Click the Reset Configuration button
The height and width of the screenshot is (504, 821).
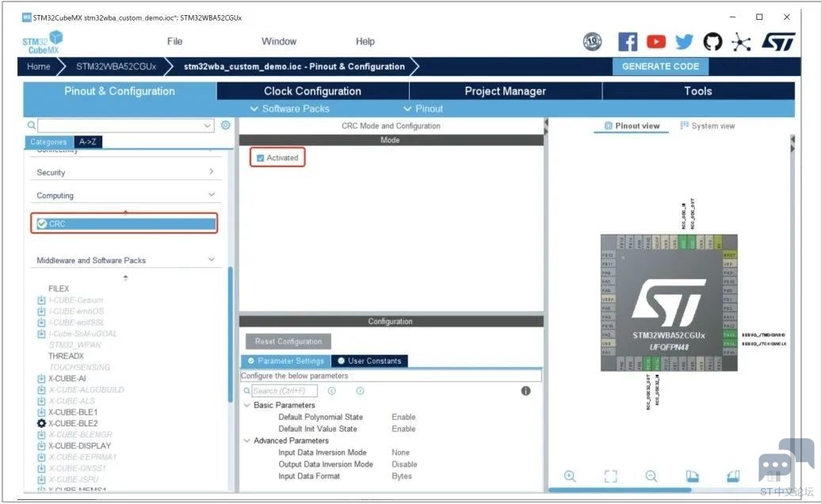coord(288,342)
